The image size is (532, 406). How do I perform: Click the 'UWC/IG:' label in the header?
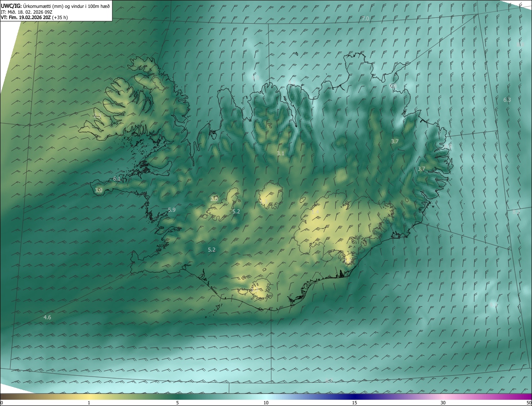[x=11, y=6]
